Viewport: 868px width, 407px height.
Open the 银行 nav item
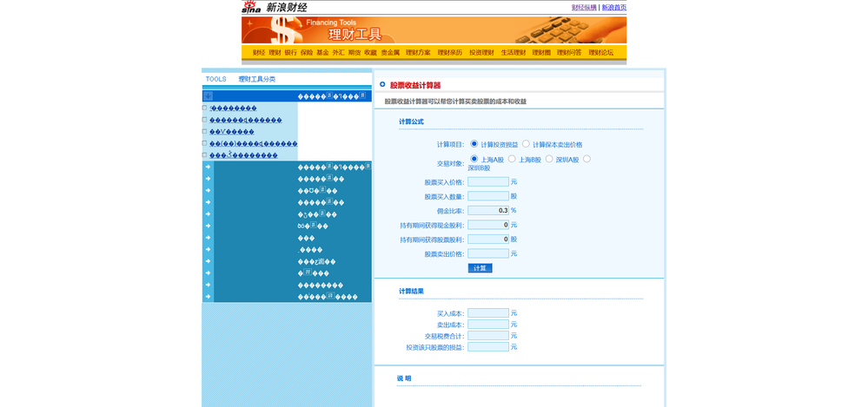(x=290, y=53)
